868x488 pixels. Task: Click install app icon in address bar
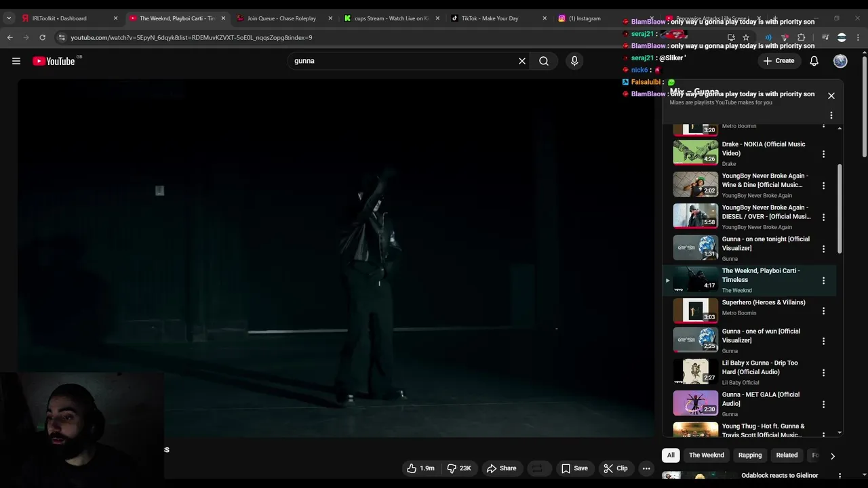[731, 37]
